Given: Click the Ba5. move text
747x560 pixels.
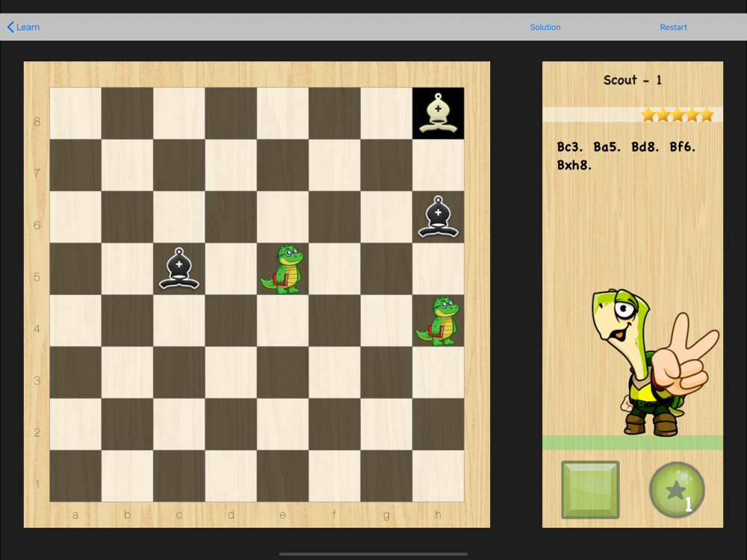Looking at the screenshot, I should [x=607, y=147].
